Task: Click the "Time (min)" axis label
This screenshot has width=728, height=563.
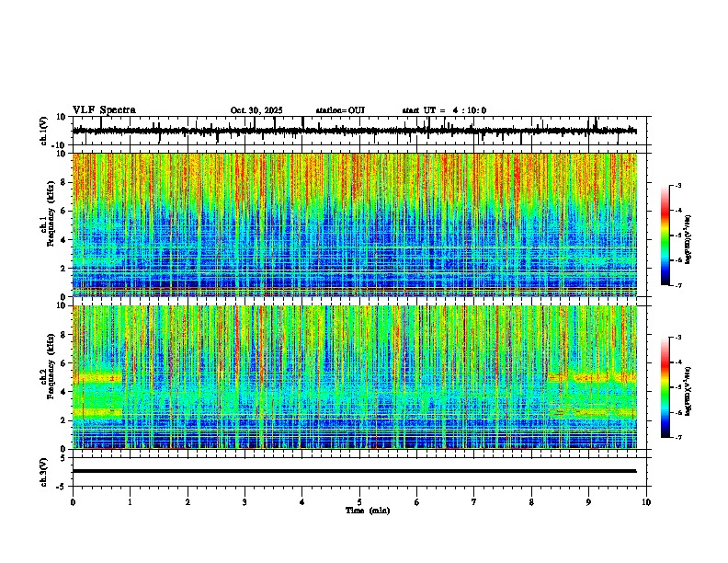Action: coord(368,511)
